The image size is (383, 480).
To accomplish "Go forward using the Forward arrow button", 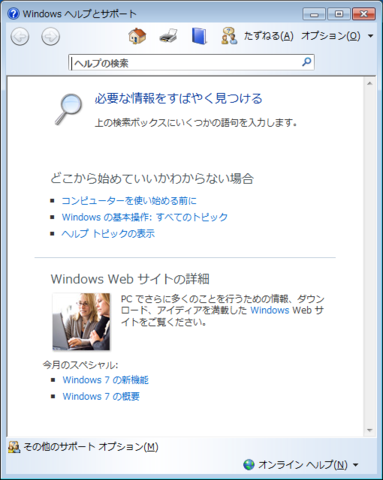I will coord(51,36).
